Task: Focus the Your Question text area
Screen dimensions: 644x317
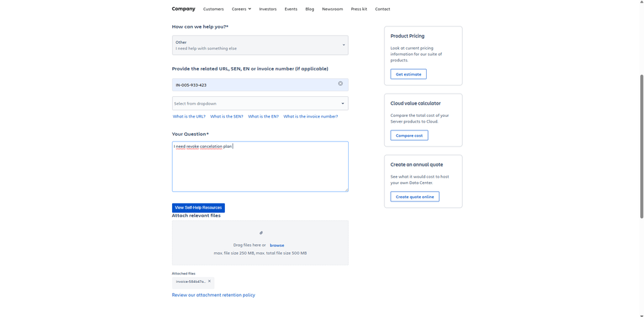Action: coord(260,167)
